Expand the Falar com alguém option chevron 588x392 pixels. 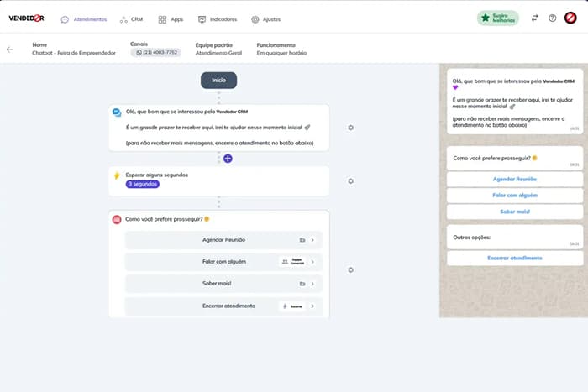312,262
